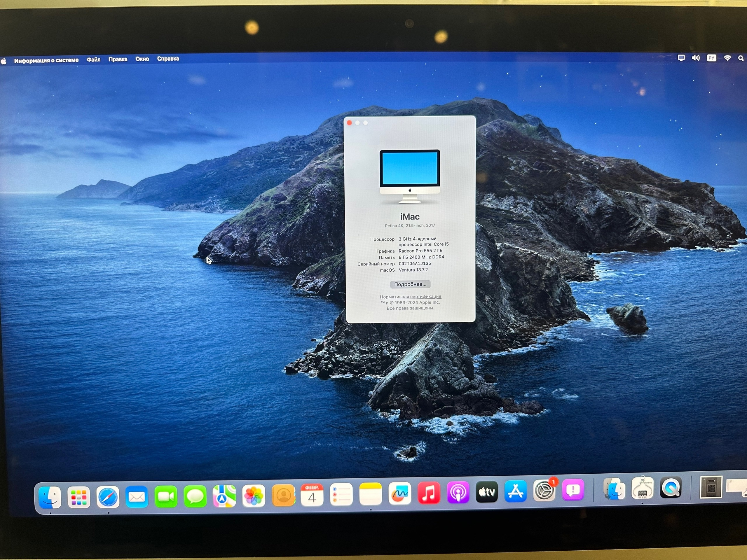Open Contacts from the Dock

pyautogui.click(x=283, y=495)
